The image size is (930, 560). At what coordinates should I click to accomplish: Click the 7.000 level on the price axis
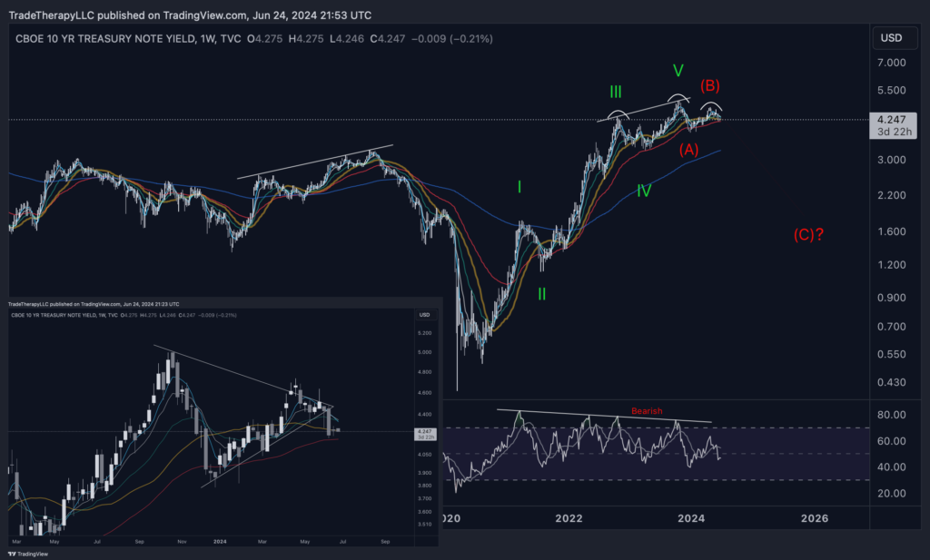click(890, 63)
